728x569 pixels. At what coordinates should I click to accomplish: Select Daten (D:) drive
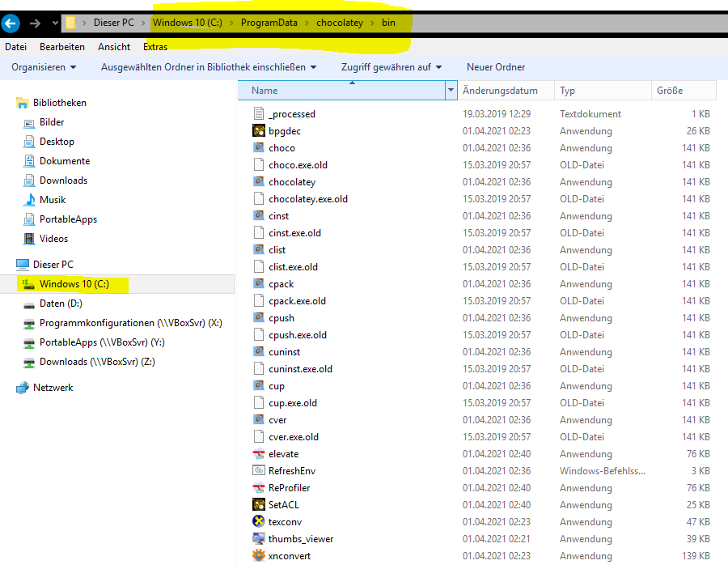coord(61,304)
